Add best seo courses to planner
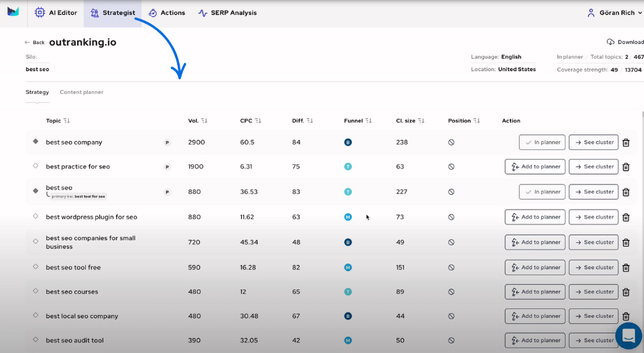644x353 pixels. (x=535, y=291)
